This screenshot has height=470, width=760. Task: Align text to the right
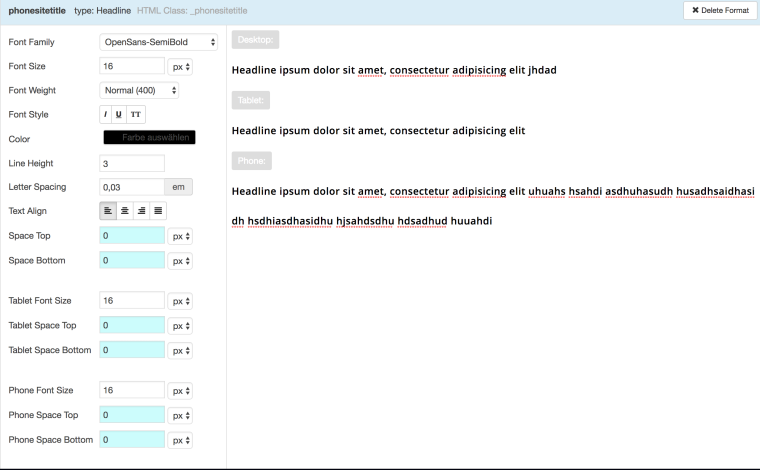pos(142,211)
